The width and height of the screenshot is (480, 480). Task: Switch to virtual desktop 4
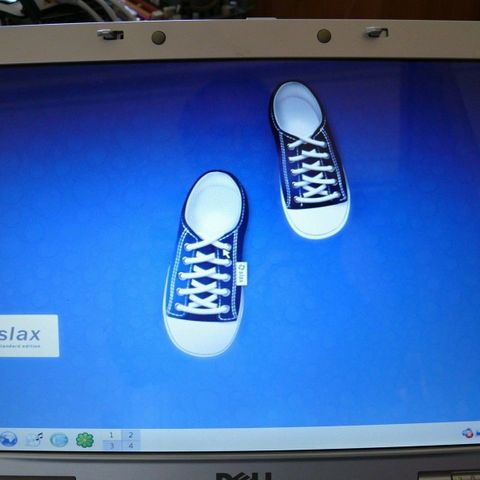(x=131, y=445)
